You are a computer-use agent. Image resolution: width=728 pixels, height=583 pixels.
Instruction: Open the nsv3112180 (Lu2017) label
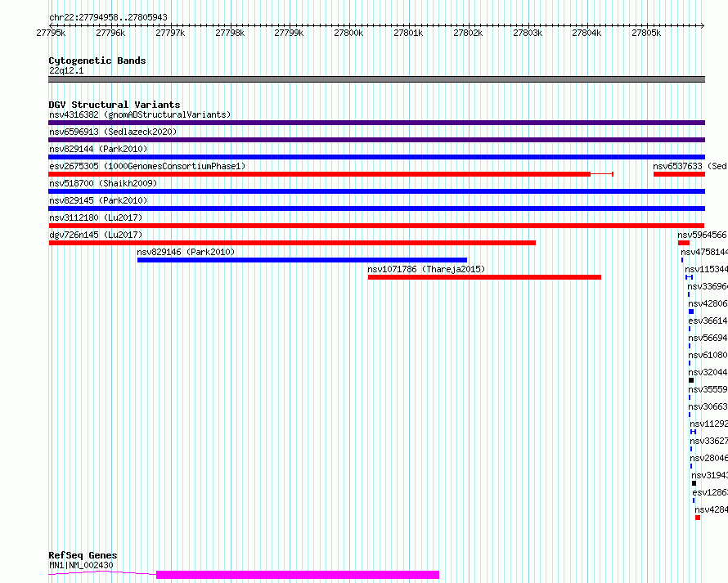tap(96, 218)
